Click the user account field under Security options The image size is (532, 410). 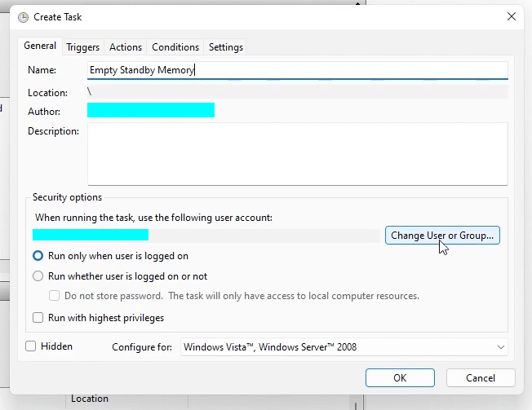[205, 236]
